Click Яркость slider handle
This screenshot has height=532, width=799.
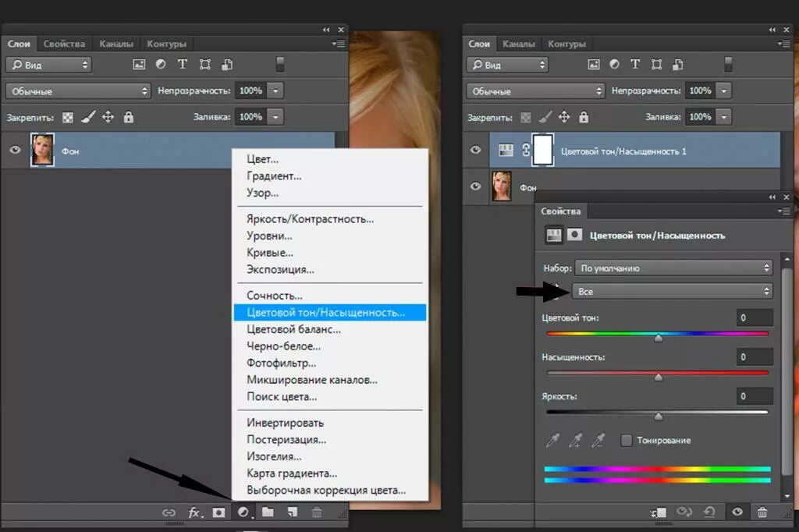[x=659, y=417]
